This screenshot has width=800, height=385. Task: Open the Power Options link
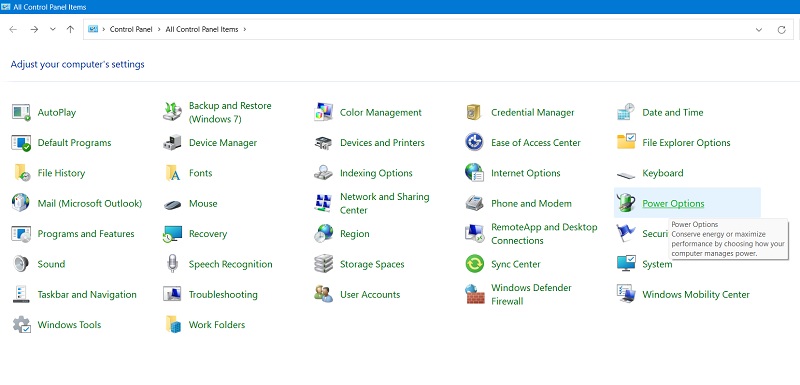tap(673, 203)
